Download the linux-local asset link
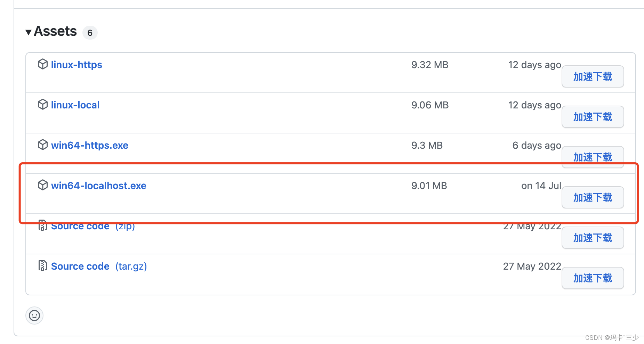 click(75, 105)
